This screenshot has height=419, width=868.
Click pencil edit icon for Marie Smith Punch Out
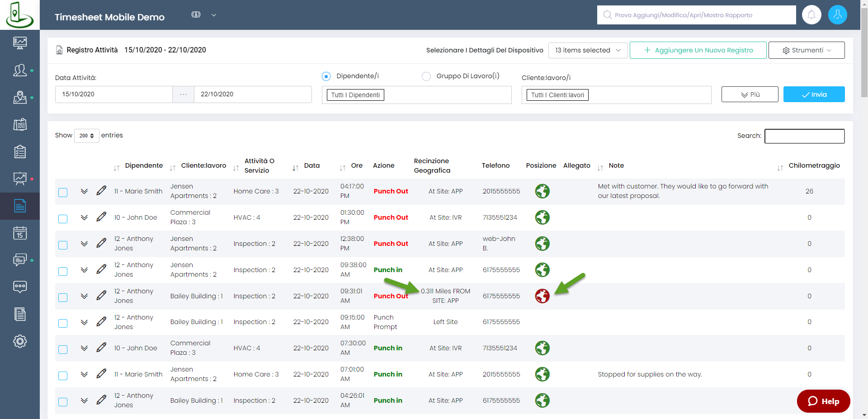(x=101, y=191)
